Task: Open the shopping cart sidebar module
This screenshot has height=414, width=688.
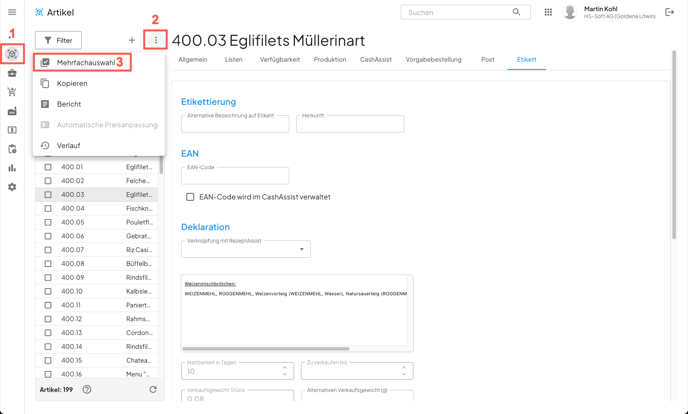Action: (12, 92)
